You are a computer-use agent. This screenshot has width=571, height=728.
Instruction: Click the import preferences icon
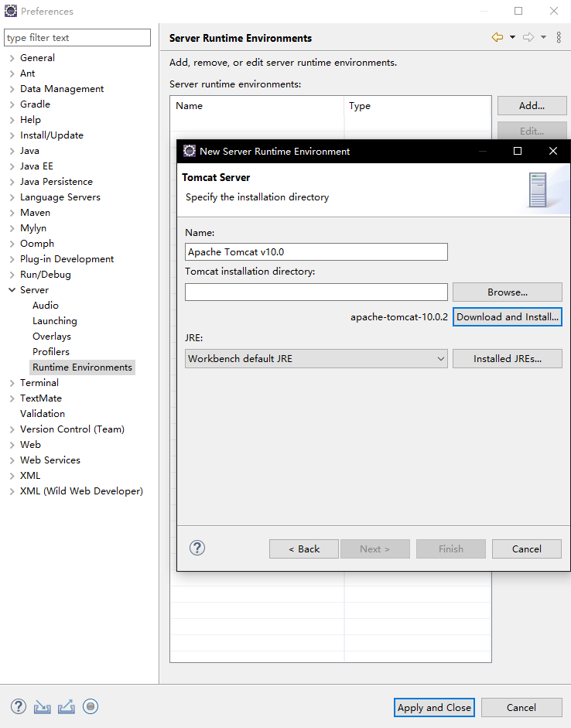click(x=43, y=706)
